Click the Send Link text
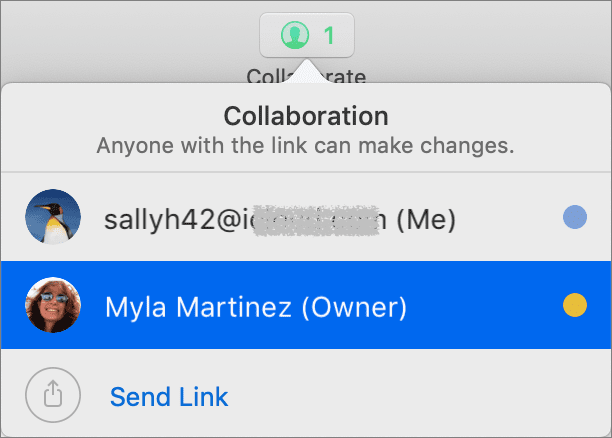612x438 pixels. (169, 397)
